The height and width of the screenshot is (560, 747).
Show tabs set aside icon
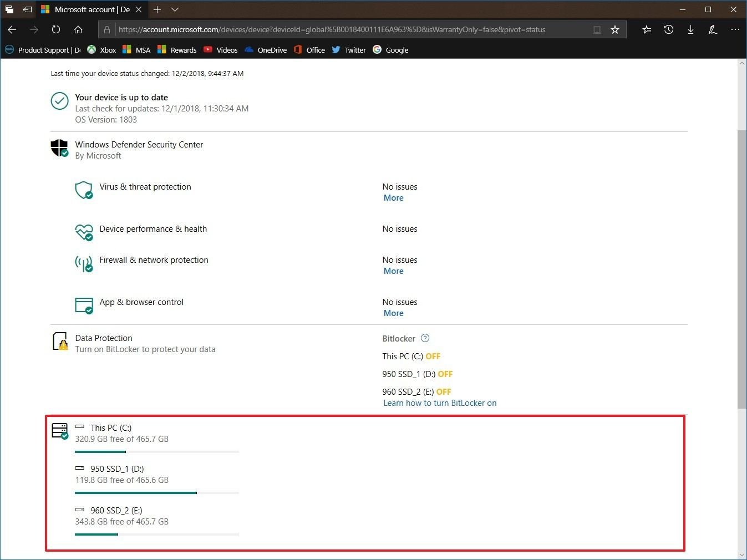9,9
